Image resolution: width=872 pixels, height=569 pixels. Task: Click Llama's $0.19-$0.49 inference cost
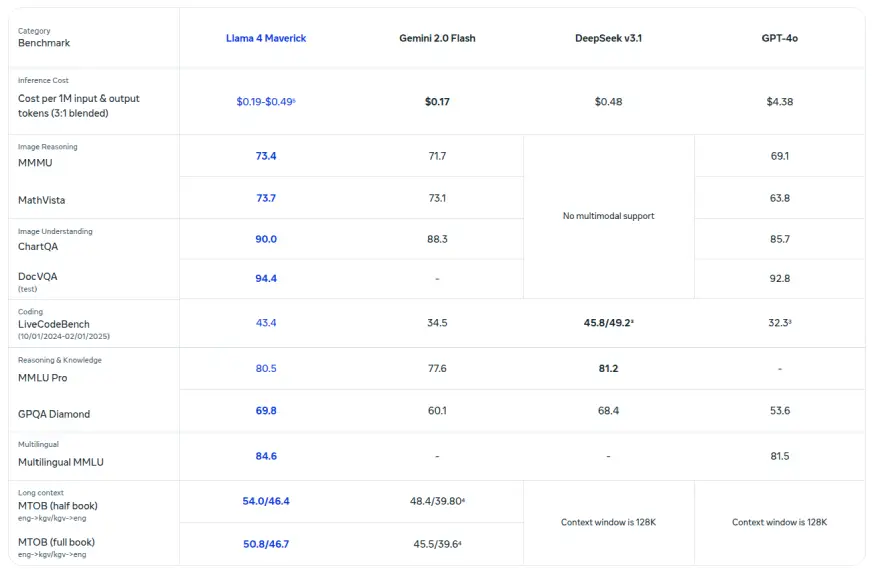tap(265, 101)
